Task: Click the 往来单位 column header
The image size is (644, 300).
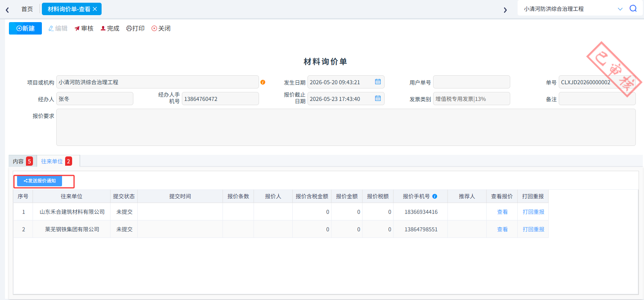Action: pyautogui.click(x=72, y=196)
